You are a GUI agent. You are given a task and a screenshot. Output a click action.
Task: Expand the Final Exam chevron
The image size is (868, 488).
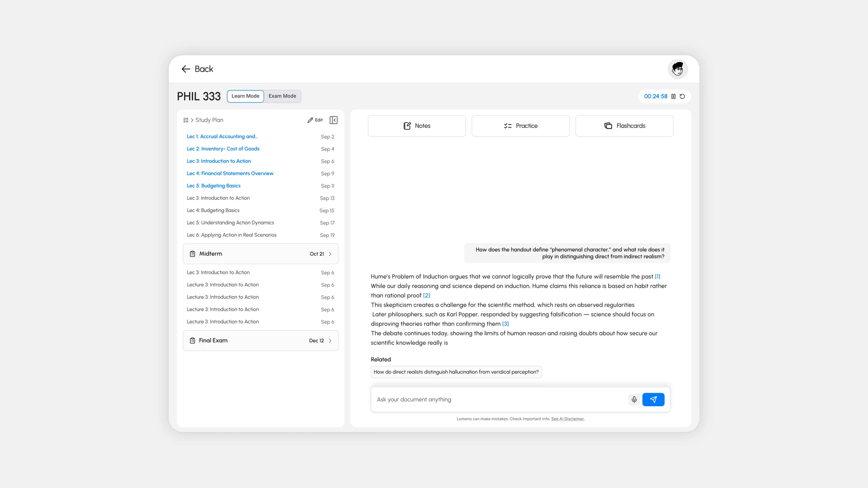[330, 341]
